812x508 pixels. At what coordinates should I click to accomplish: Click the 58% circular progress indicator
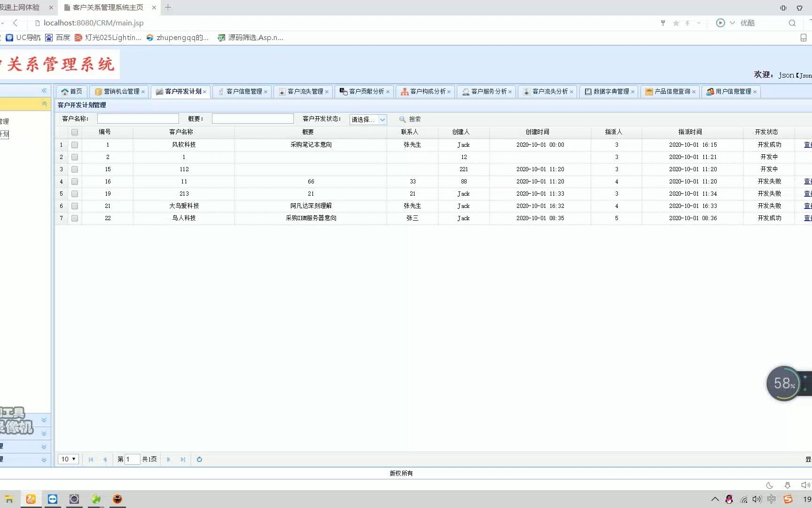point(783,383)
